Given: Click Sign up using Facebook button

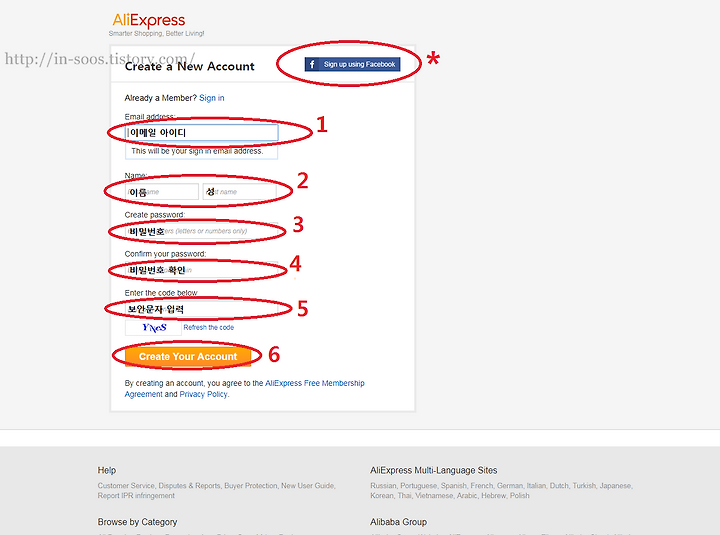Looking at the screenshot, I should coord(352,64).
